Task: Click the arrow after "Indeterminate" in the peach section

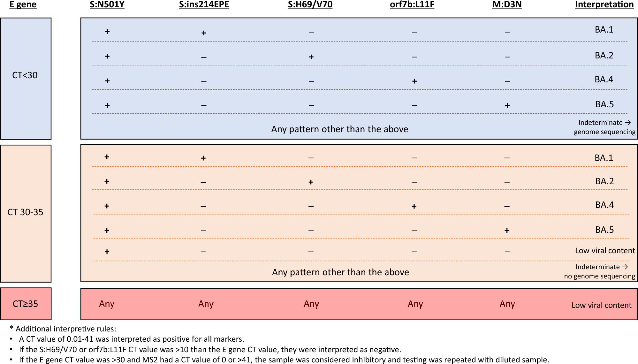Action: click(x=625, y=267)
